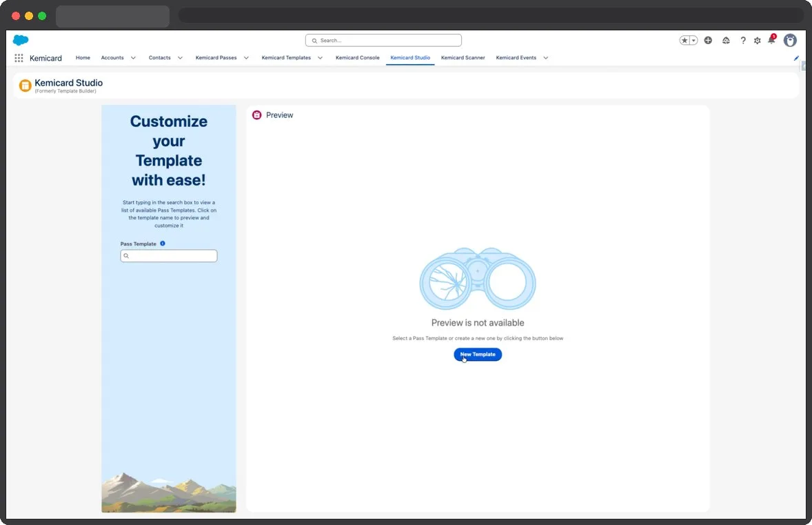
Task: Open the user profile avatar
Action: coord(790,41)
